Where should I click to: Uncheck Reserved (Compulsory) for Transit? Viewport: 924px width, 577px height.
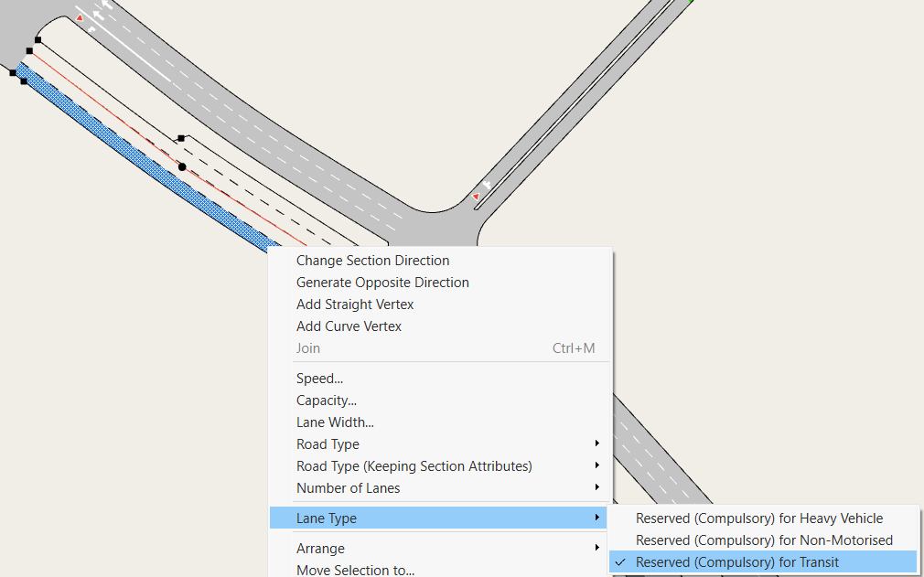(x=736, y=562)
